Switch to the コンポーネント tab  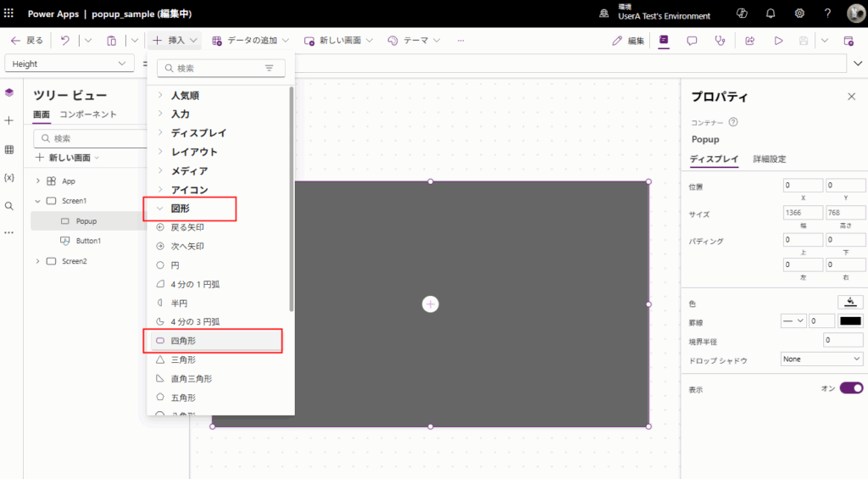coord(88,114)
